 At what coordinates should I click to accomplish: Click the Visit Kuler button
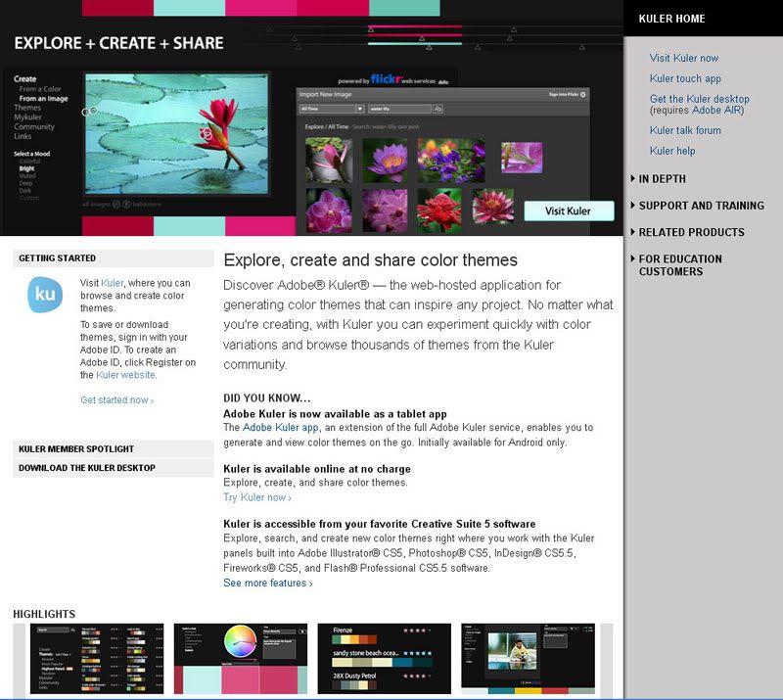(x=569, y=210)
